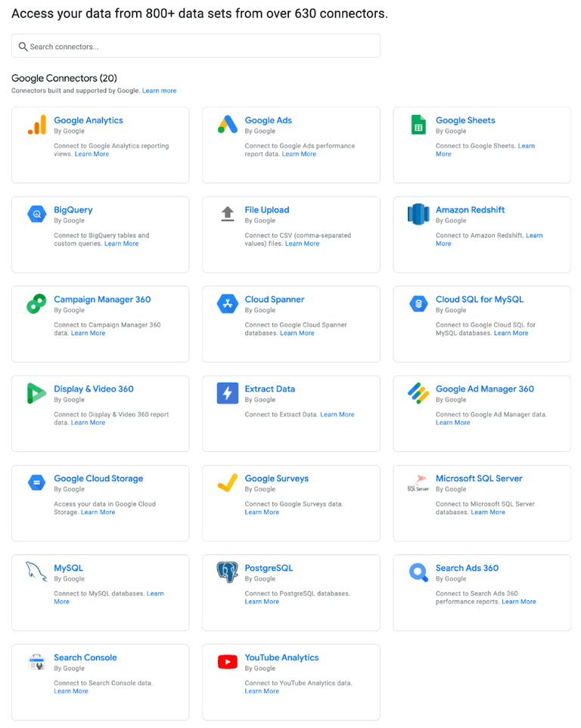581x728 pixels.
Task: Click Learn More in Google Cloud Storage card
Action: pos(98,513)
